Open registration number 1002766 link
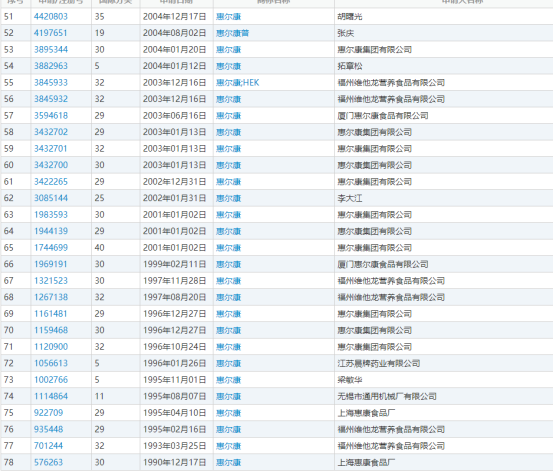The image size is (554, 474). coord(51,380)
